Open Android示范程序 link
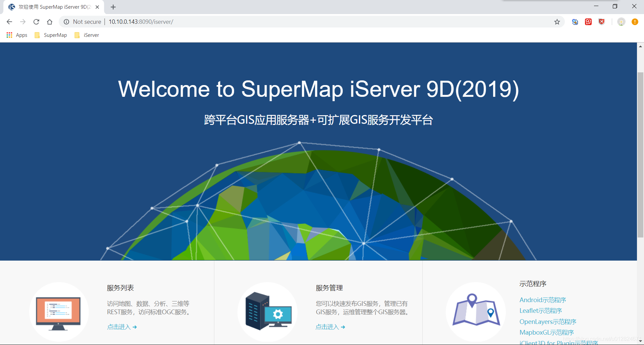Viewport: 644px width, 345px height. point(543,300)
